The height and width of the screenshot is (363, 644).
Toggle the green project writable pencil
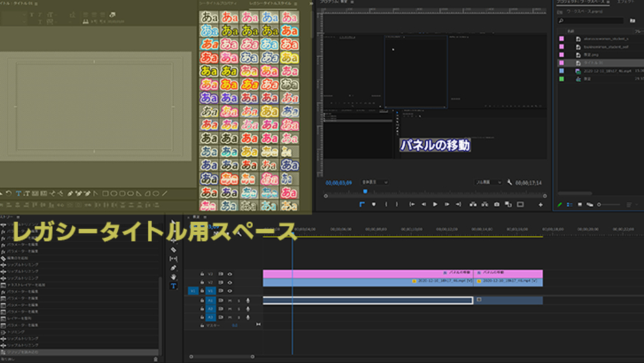(x=560, y=205)
